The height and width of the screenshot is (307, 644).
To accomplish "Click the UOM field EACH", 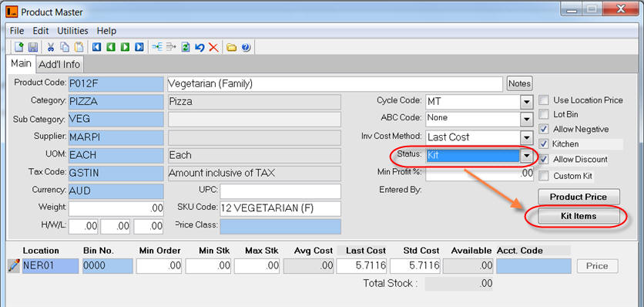I will tap(116, 155).
